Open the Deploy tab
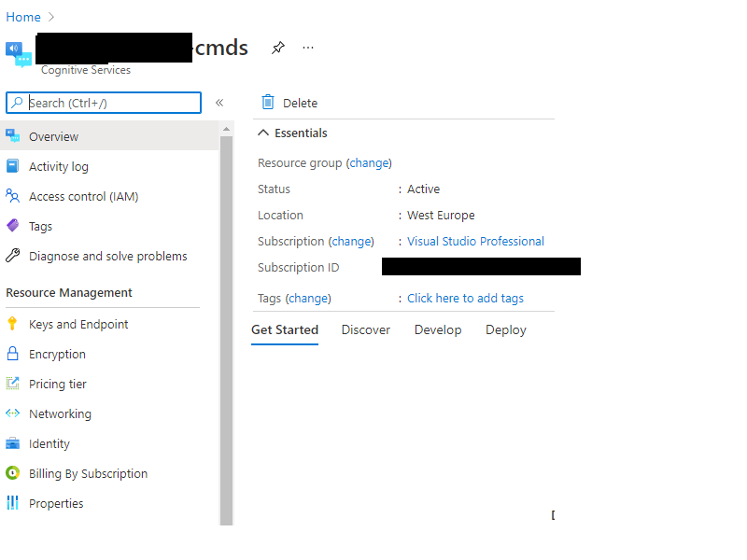747x560 pixels. [x=506, y=329]
